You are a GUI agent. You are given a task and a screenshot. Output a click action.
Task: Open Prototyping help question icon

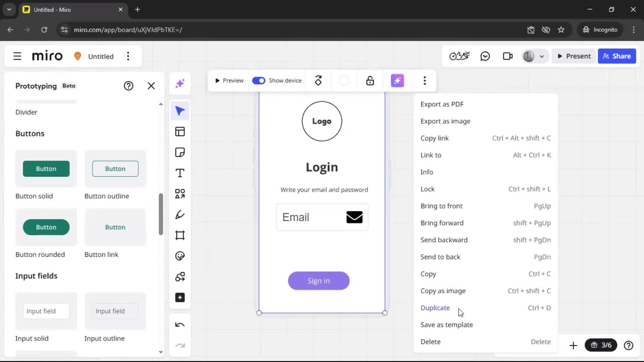tap(128, 86)
